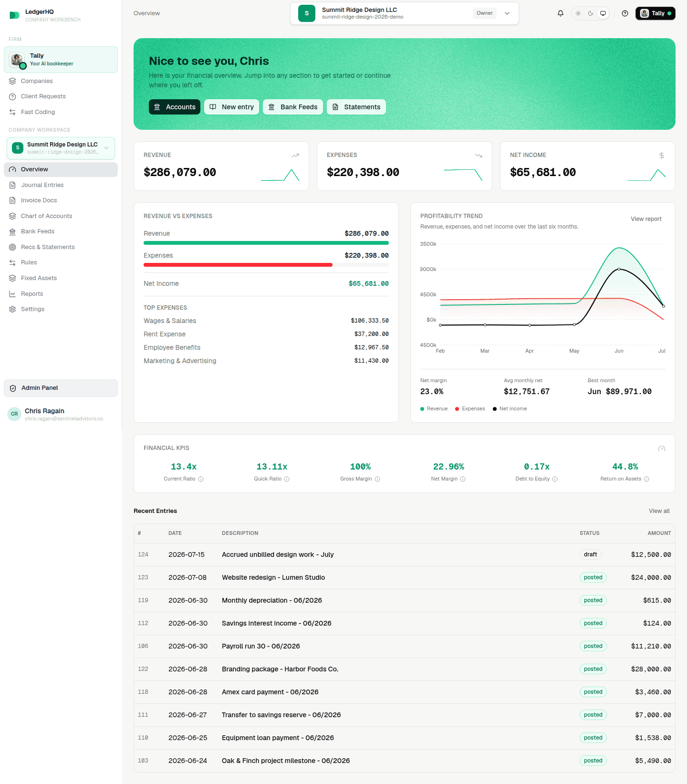
Task: Click the Expenses card trending-down icon
Action: coord(479,156)
